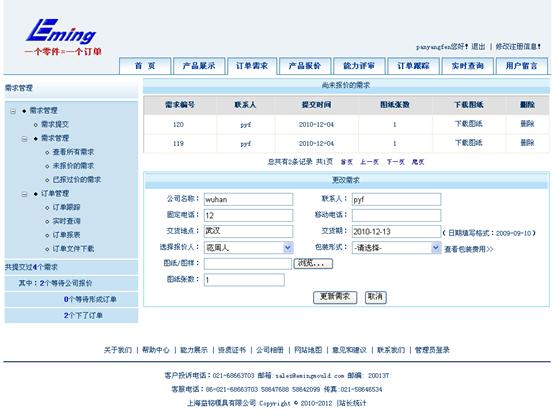Focus the 固定电话 input field
The image size is (553, 417).
pos(248,216)
